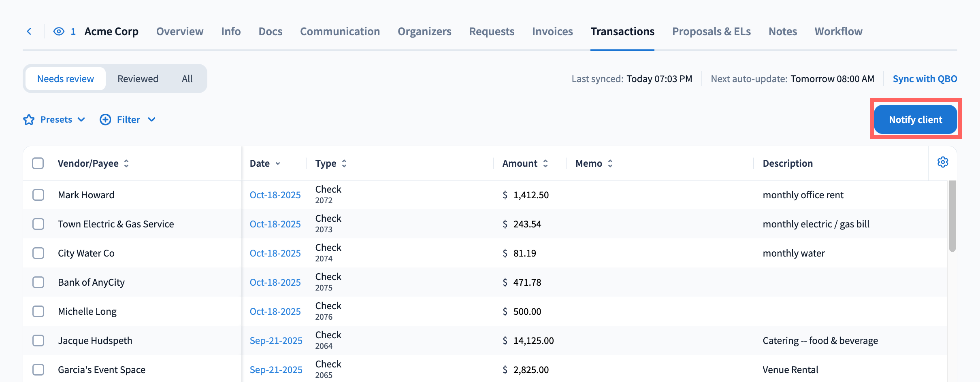
Task: Go to the Notes tab
Action: coord(783,31)
